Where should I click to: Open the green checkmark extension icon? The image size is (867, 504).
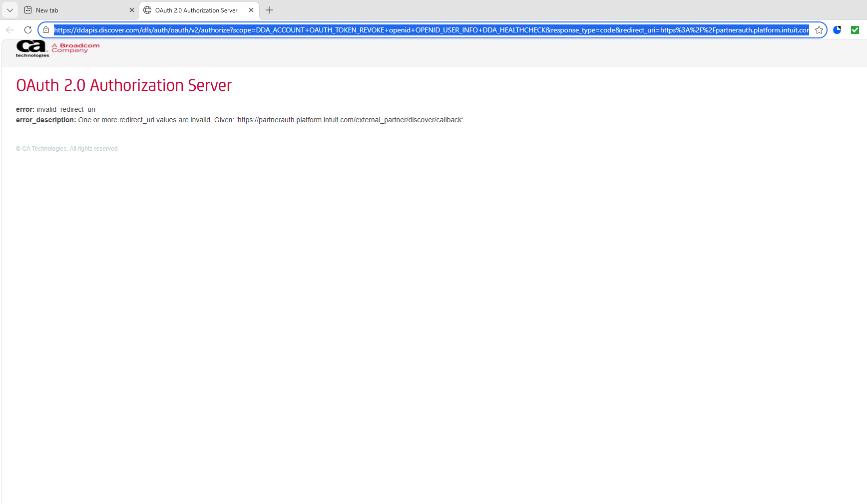click(x=855, y=30)
